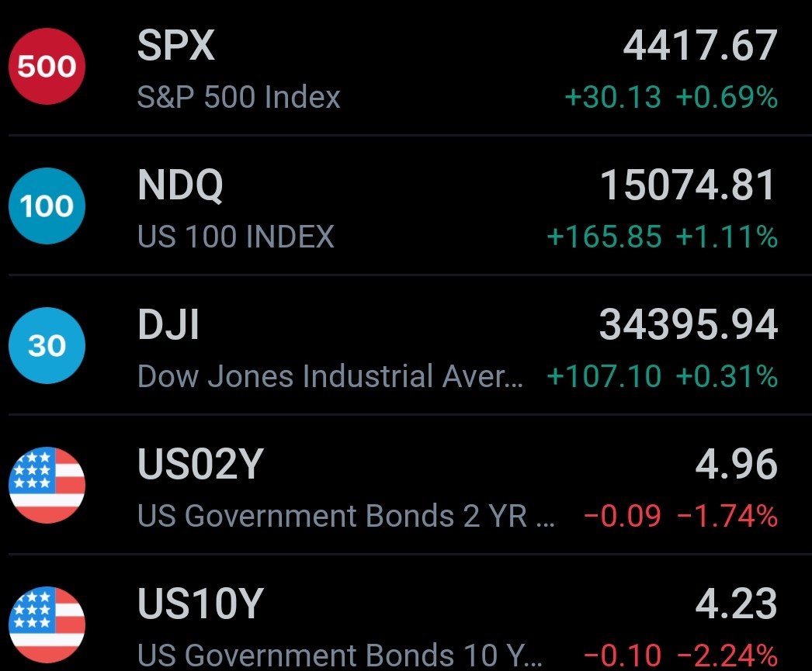Click SPX change +0.69% label
Viewport: 812px width, 671px height.
727,98
